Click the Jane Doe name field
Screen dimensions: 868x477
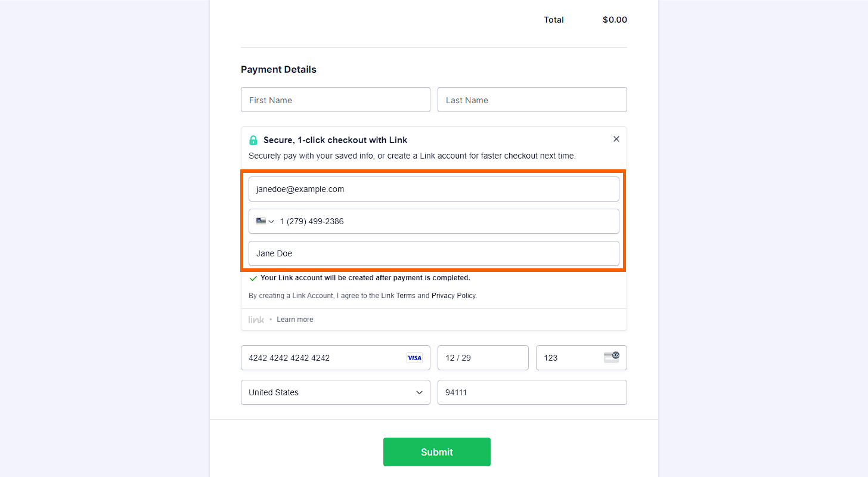click(433, 253)
